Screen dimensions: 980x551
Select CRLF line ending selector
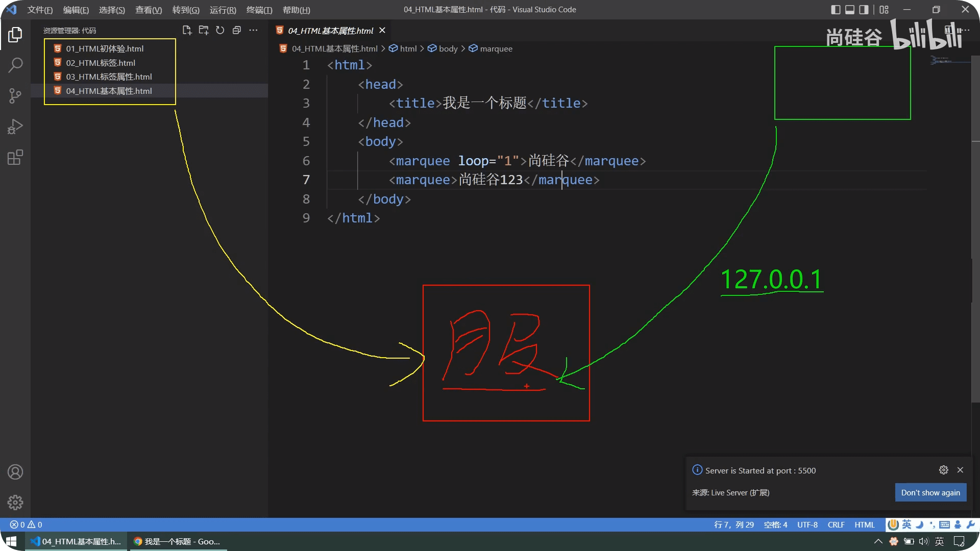(836, 524)
